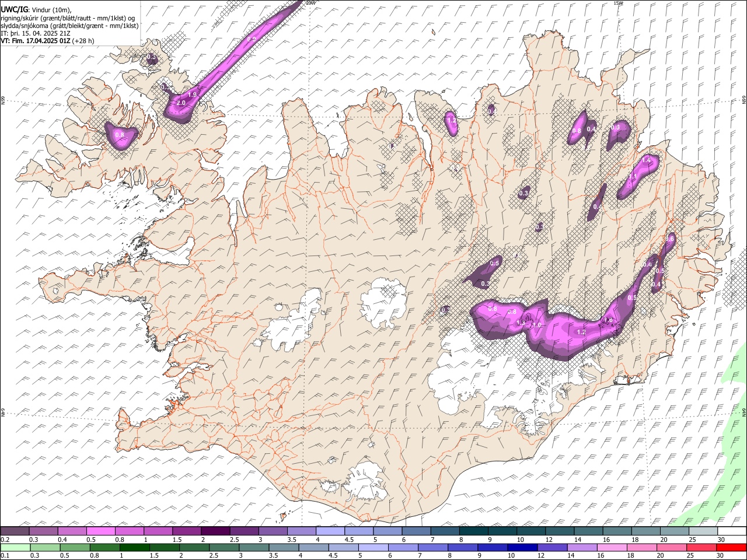The height and width of the screenshot is (560, 747).
Task: Select the dusky purple swatch between 0.2 and 0.3
Action: pos(15,531)
